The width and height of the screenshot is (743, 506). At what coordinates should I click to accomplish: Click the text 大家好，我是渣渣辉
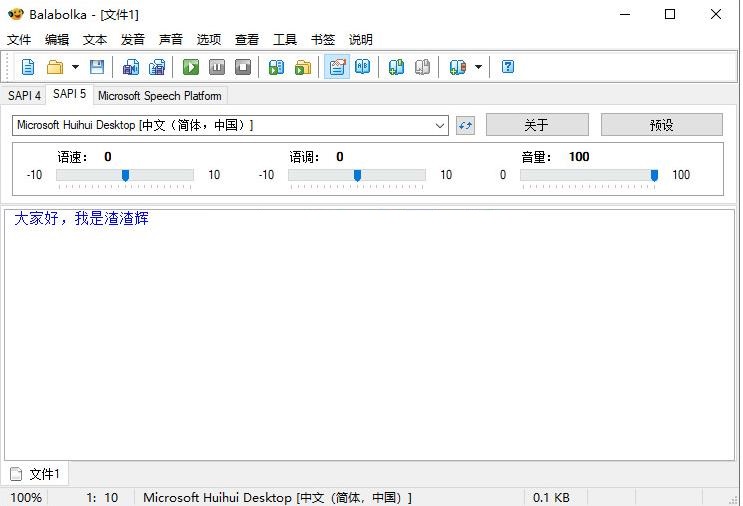[x=82, y=218]
